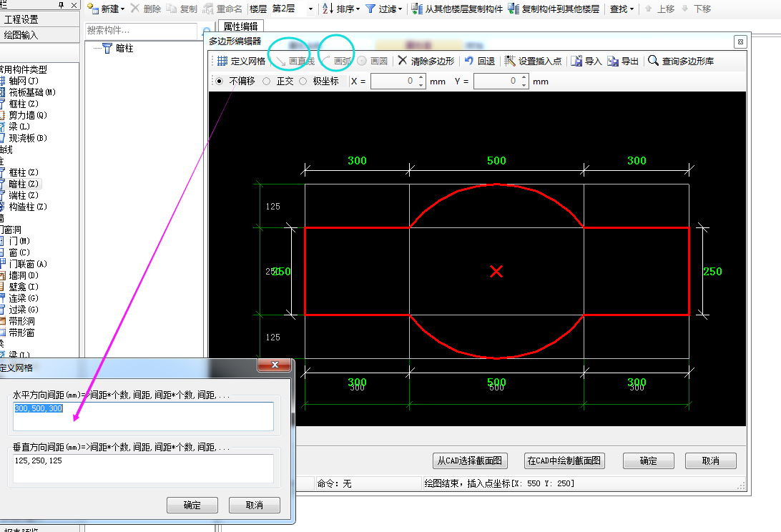Screen dimensions: 781x532
Task: Increase the X value stepper up arrow
Action: (x=421, y=77)
